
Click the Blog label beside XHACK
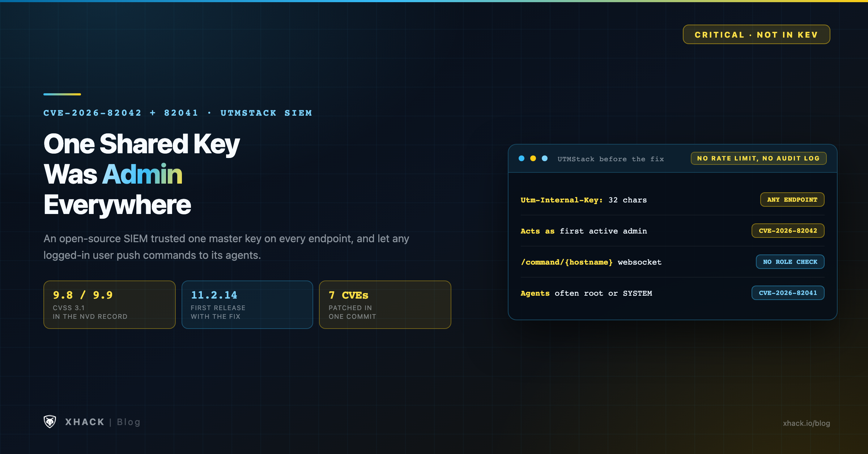128,422
